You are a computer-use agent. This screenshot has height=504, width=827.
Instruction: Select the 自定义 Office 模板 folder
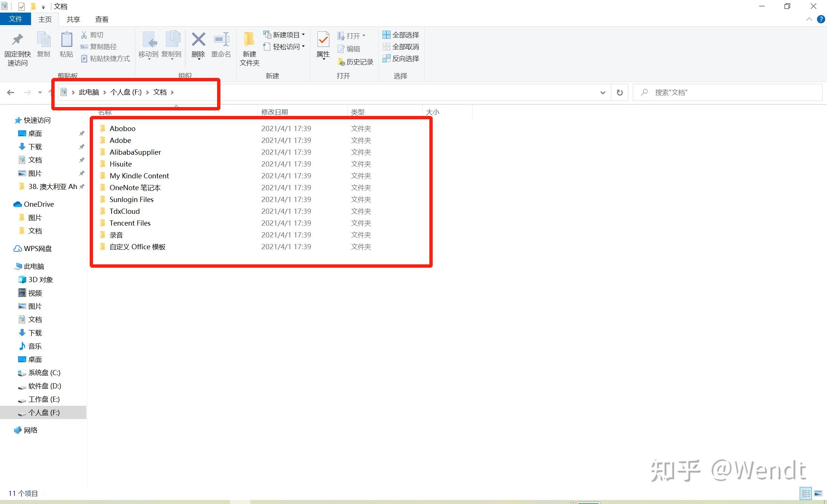click(x=137, y=247)
